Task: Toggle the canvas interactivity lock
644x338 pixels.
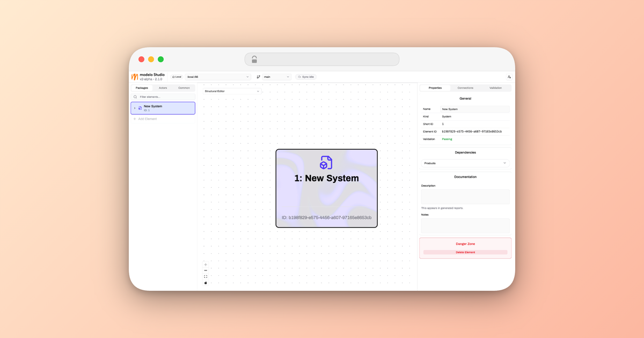Action: 206,283
